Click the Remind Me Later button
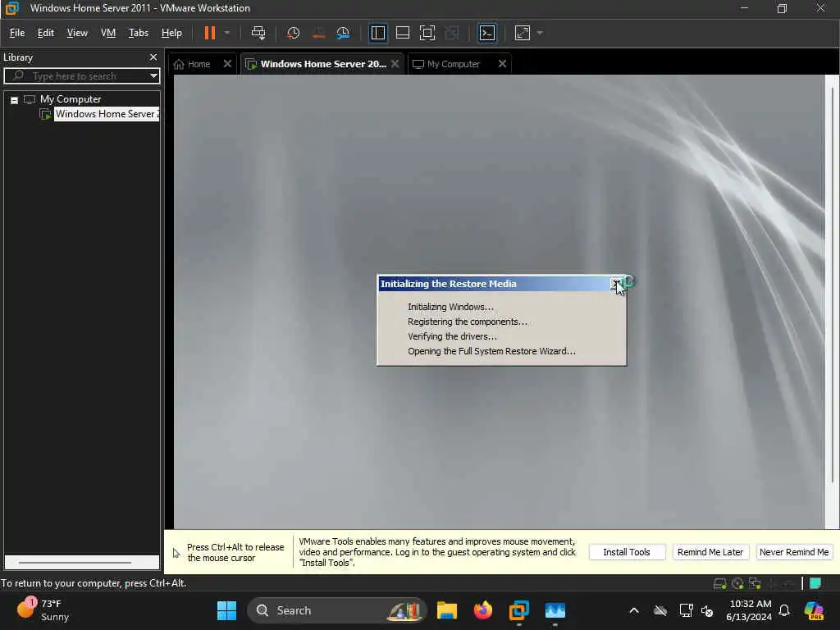The image size is (840, 630). click(x=710, y=552)
